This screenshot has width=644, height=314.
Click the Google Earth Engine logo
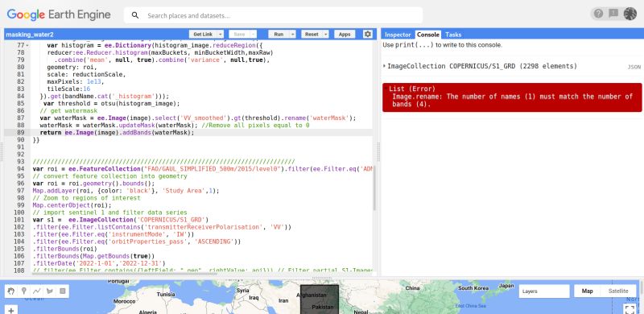point(59,14)
